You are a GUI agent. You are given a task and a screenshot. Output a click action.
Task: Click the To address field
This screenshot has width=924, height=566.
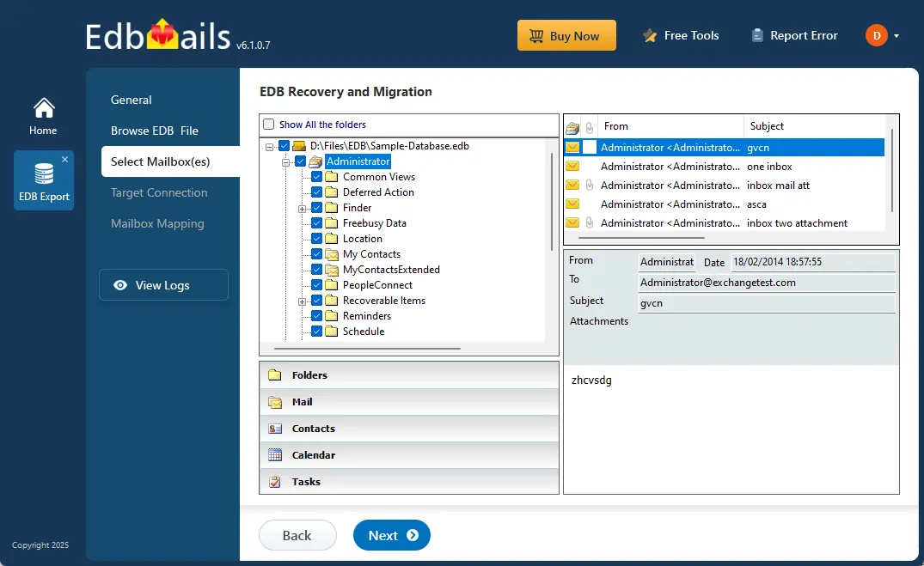pos(767,283)
